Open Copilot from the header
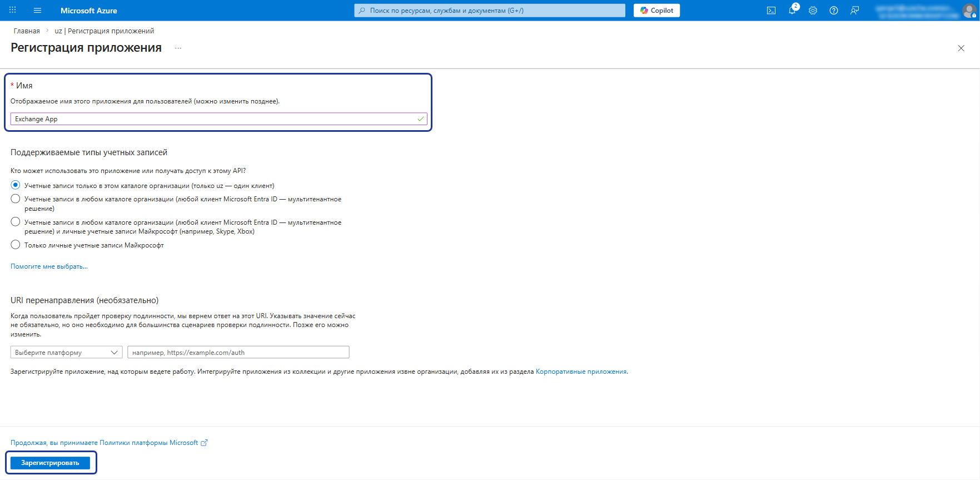Screen dimensions: 980x480 click(x=656, y=10)
